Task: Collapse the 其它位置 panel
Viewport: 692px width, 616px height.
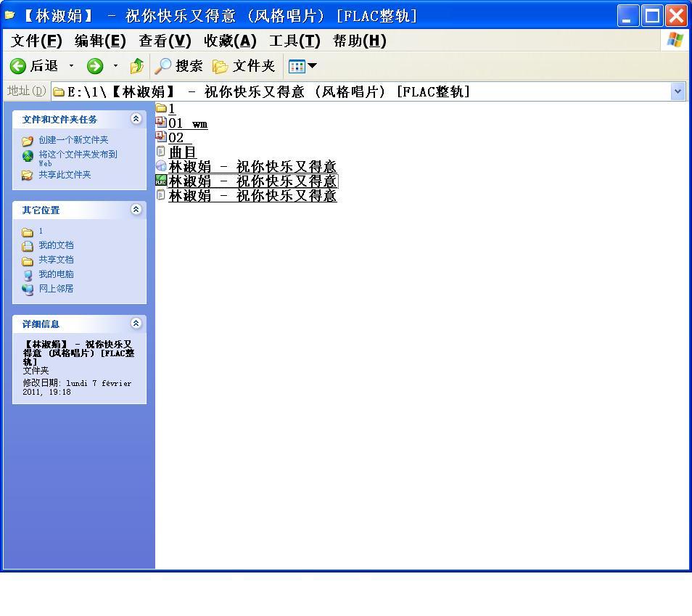Action: [136, 209]
